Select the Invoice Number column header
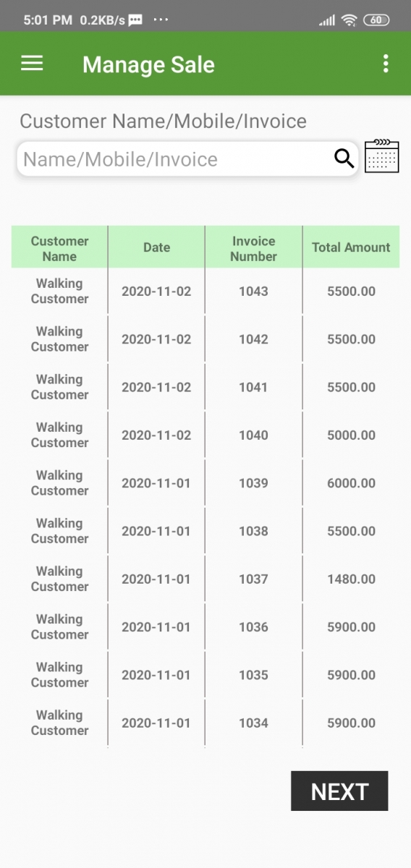 [x=253, y=248]
